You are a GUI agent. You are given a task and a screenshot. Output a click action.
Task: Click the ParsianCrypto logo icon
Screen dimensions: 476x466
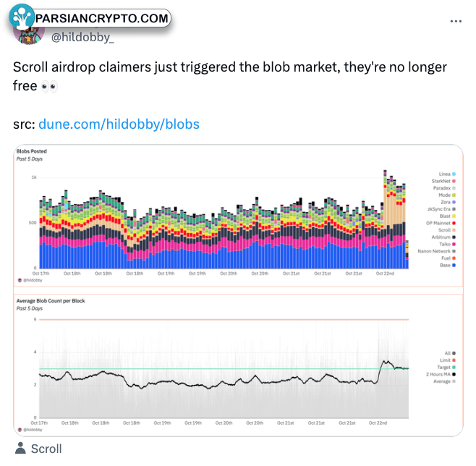tap(21, 17)
